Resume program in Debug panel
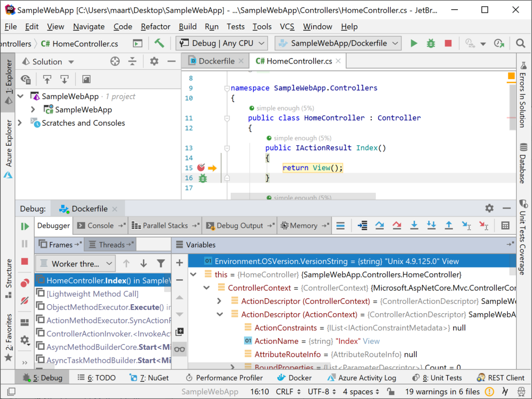Viewport: 532px width, 399px height. 25,226
